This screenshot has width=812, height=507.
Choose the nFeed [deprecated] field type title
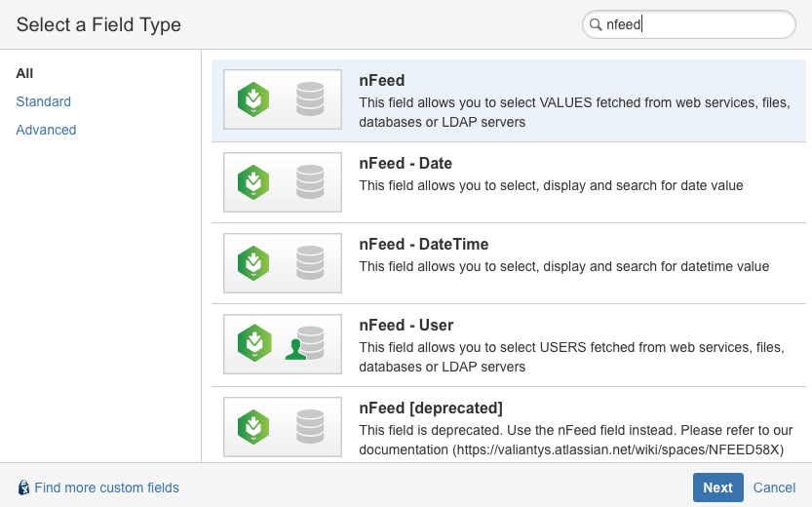(x=430, y=408)
